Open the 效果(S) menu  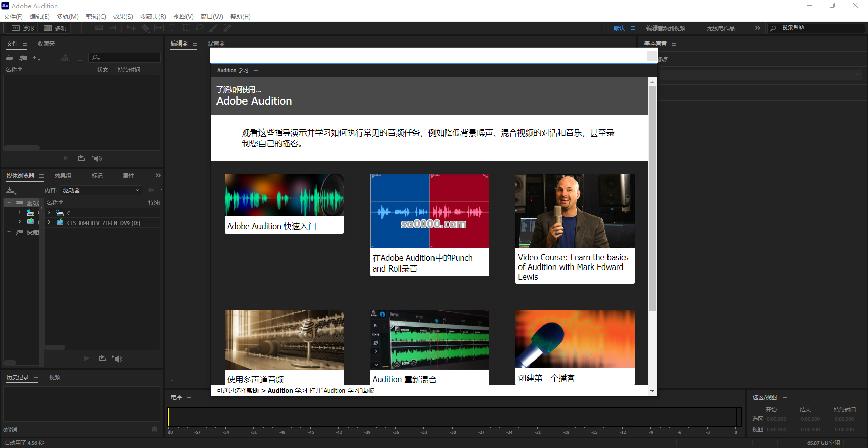[122, 17]
